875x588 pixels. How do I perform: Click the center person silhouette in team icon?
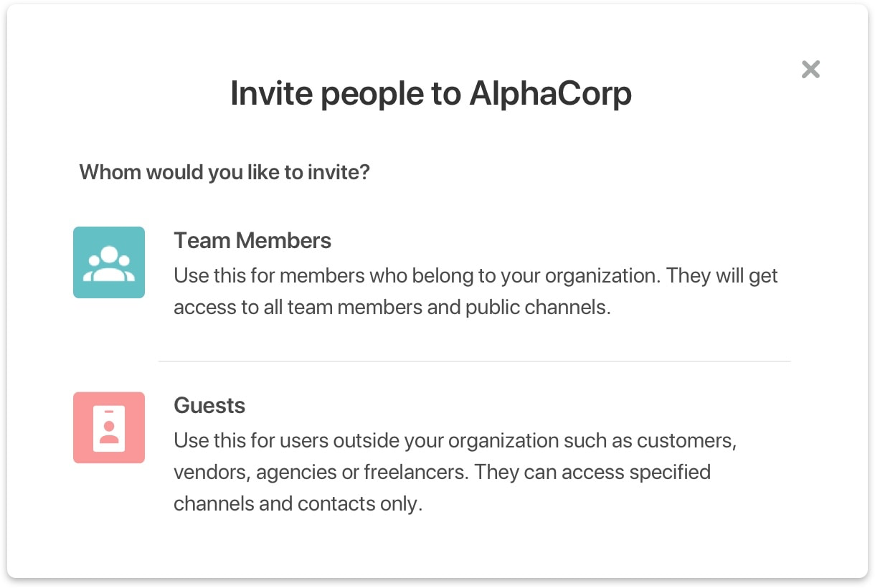(109, 258)
